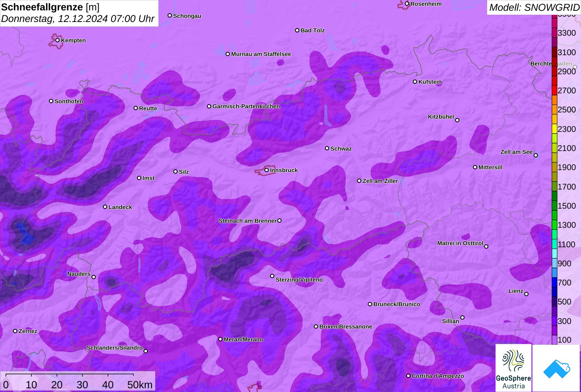This screenshot has height=392, width=581.
Task: Click the Mittersill marker dot
Action: [x=475, y=167]
